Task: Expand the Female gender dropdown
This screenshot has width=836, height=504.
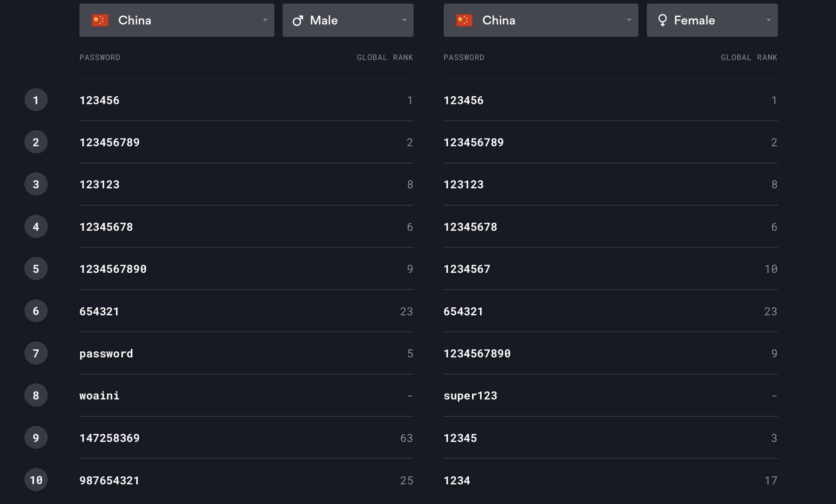Action: (712, 20)
